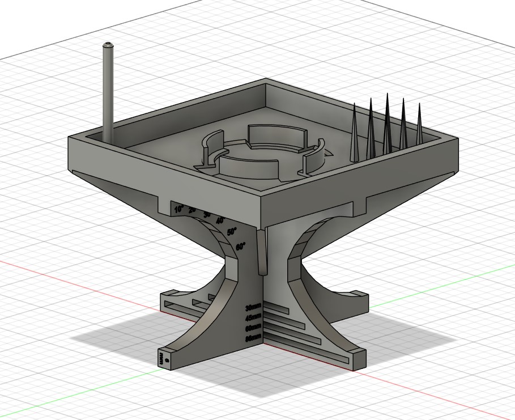Select the 45mm bridge length label
Screen dimensions: 515x420
[254, 317]
